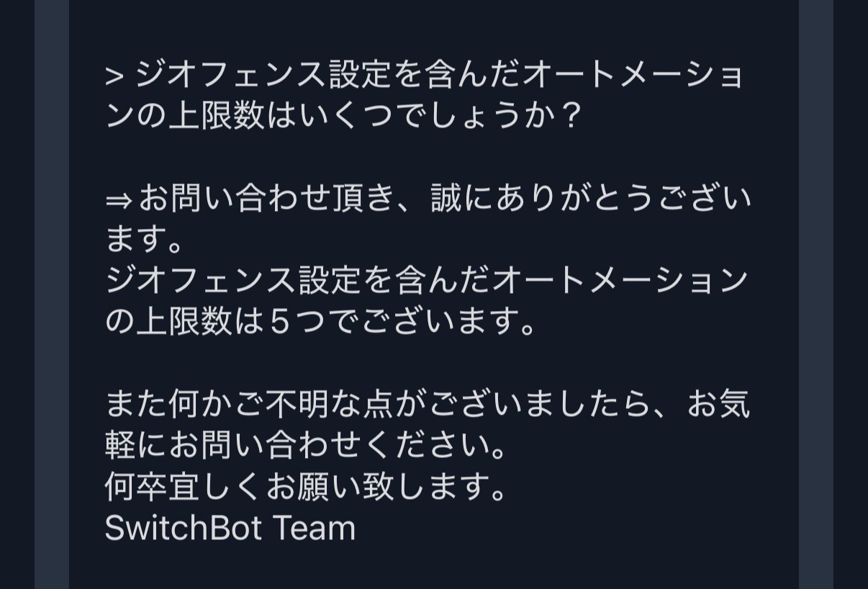Click the short "ます。" line under the thanks
The image size is (868, 589).
click(x=145, y=240)
